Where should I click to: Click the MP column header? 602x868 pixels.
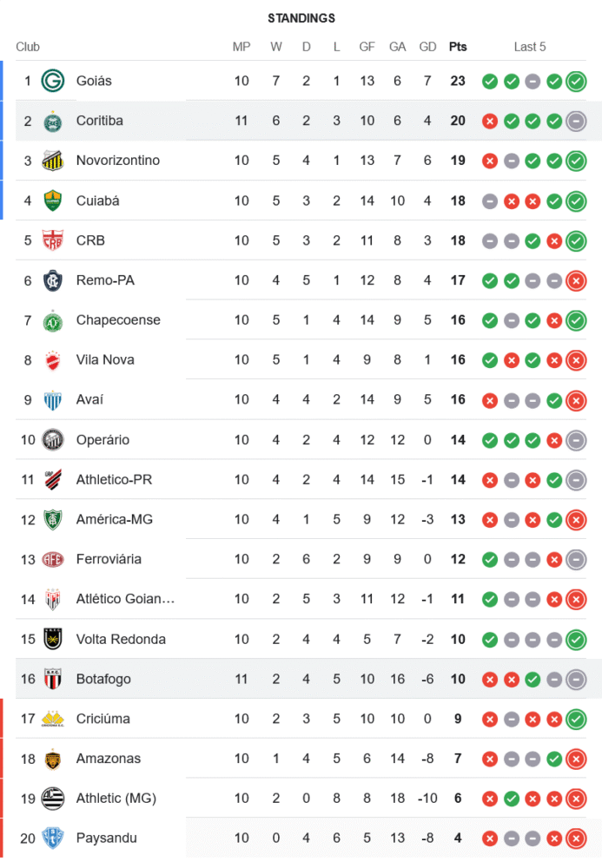pos(241,47)
